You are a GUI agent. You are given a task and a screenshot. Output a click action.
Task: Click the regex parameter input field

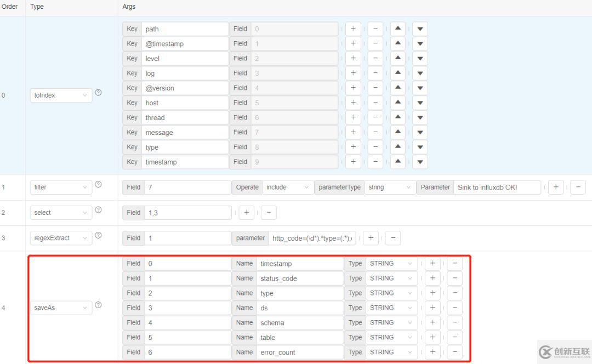312,238
